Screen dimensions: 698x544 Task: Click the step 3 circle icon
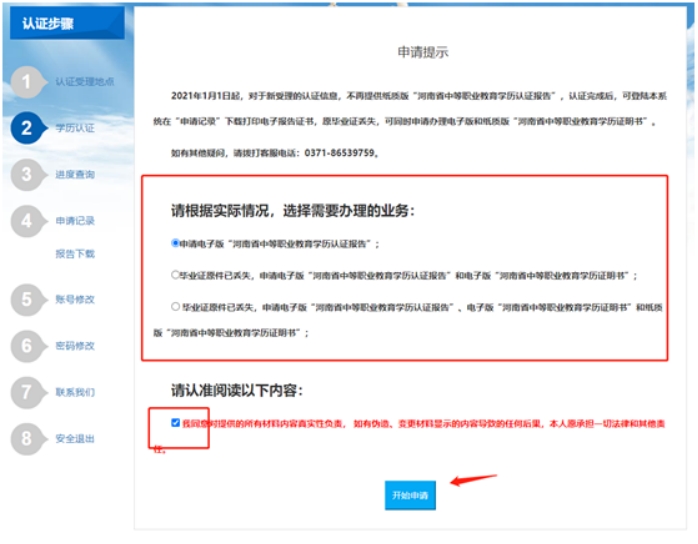(x=27, y=175)
